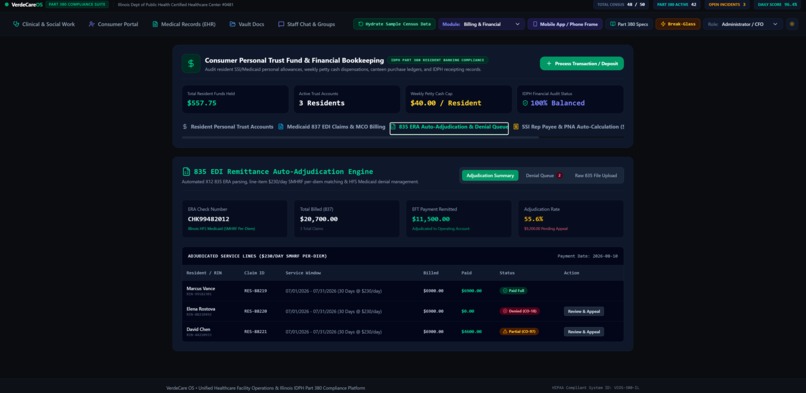The height and width of the screenshot is (393, 806).
Task: Toggle the theme sun icon button
Action: 792,24
